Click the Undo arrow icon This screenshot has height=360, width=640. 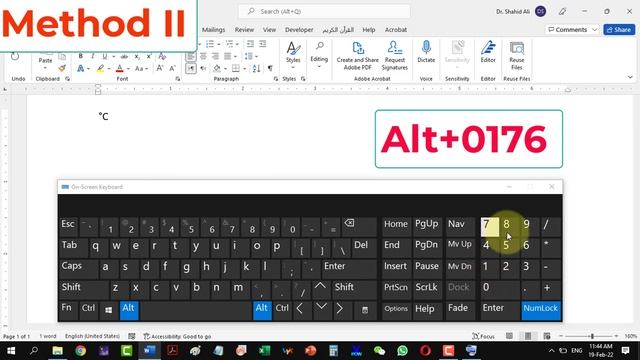coord(15,56)
